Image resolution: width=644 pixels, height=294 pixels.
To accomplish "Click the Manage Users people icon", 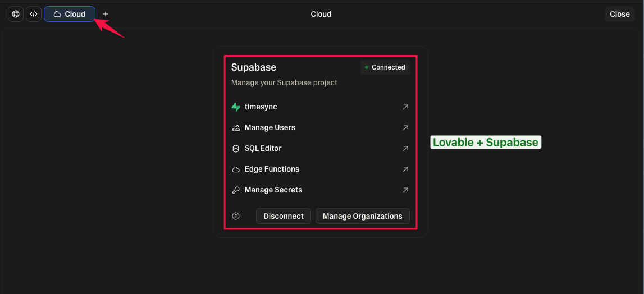I will (x=236, y=128).
